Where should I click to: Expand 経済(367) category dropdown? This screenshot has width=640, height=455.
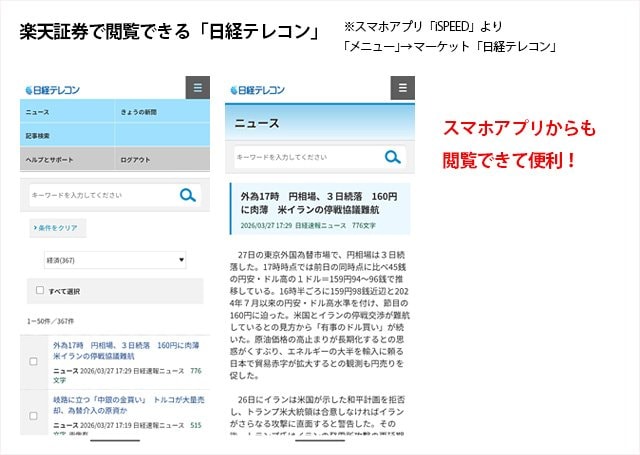(x=115, y=260)
